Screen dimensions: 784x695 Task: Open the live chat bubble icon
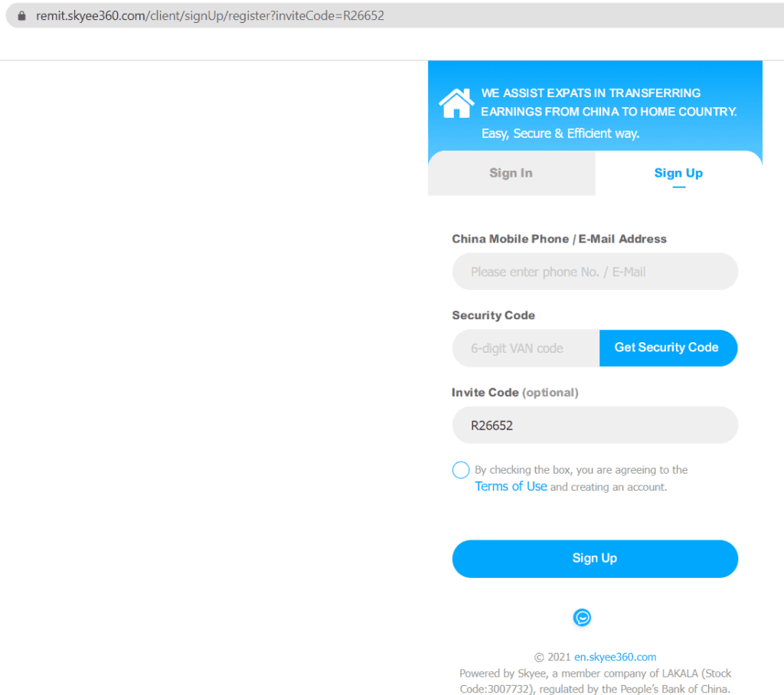pos(582,618)
